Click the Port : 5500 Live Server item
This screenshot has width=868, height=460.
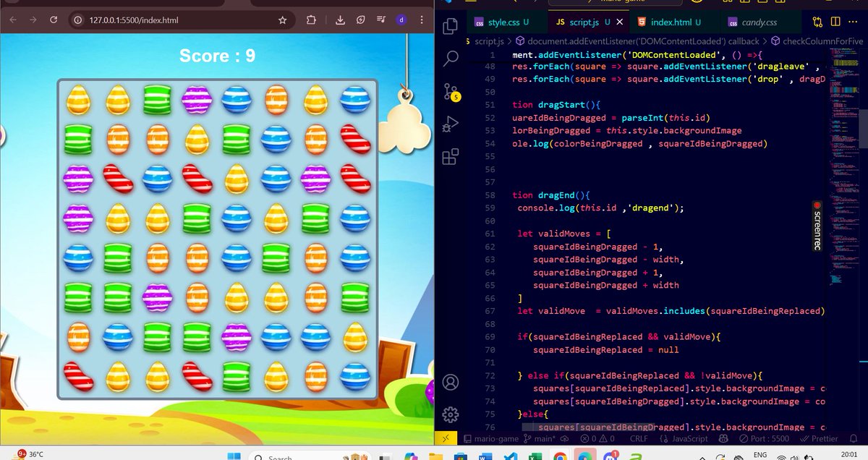coord(765,438)
